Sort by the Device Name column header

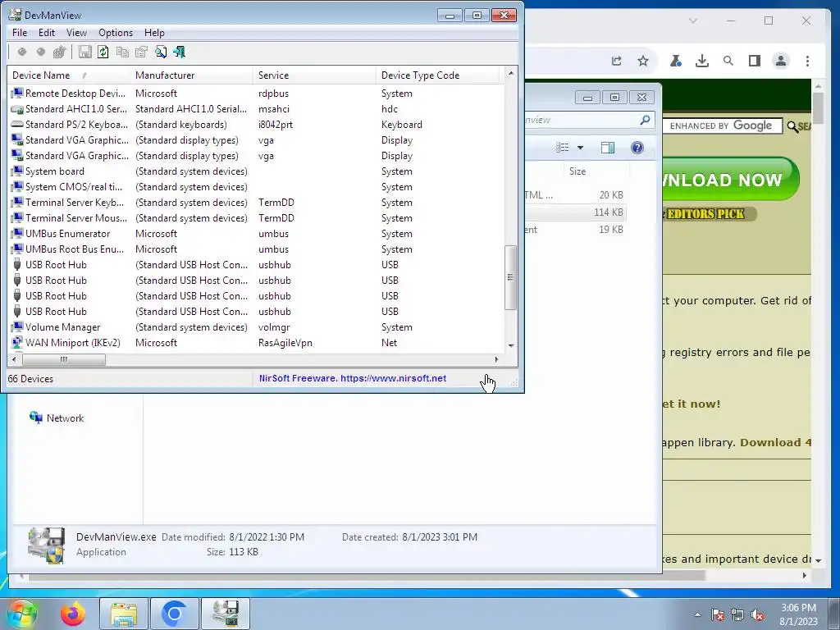click(68, 75)
